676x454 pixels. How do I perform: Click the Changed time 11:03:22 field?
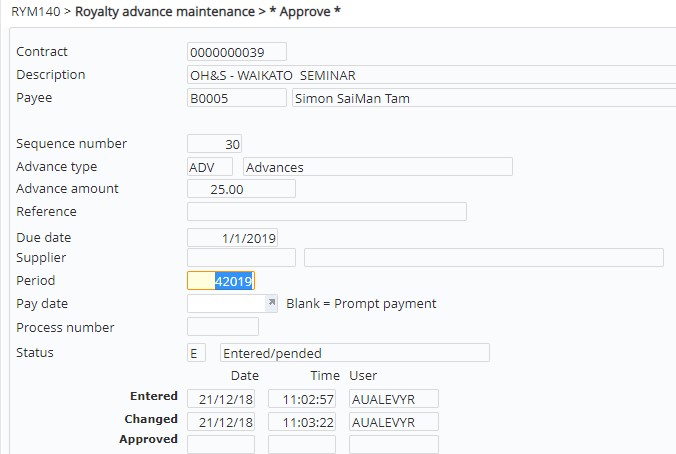[302, 422]
